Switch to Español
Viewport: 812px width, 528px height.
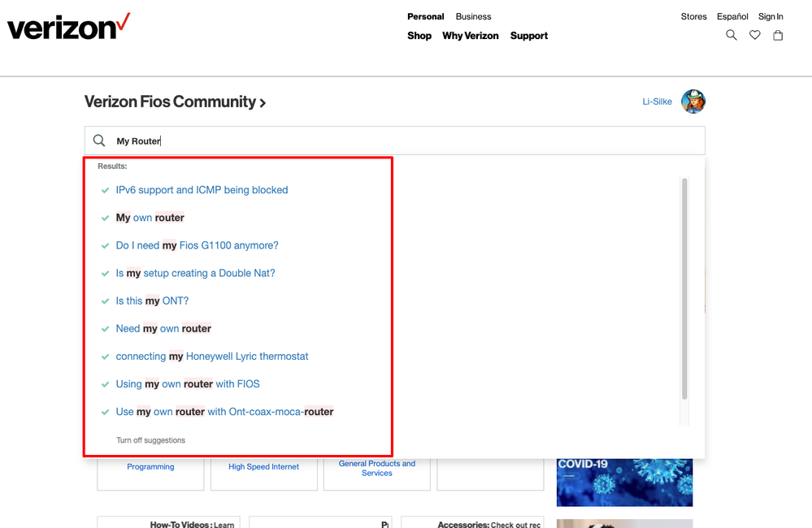coord(732,16)
